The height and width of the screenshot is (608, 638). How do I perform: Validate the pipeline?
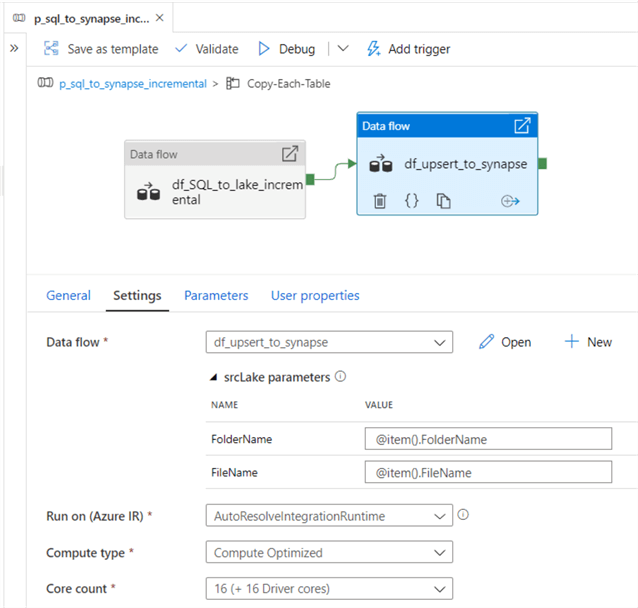pos(207,49)
